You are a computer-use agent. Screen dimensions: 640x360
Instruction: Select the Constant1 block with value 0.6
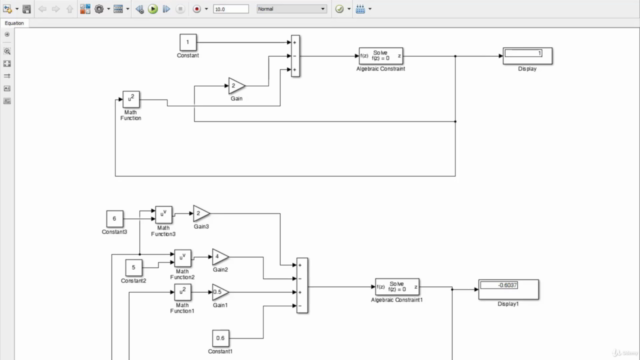(220, 338)
